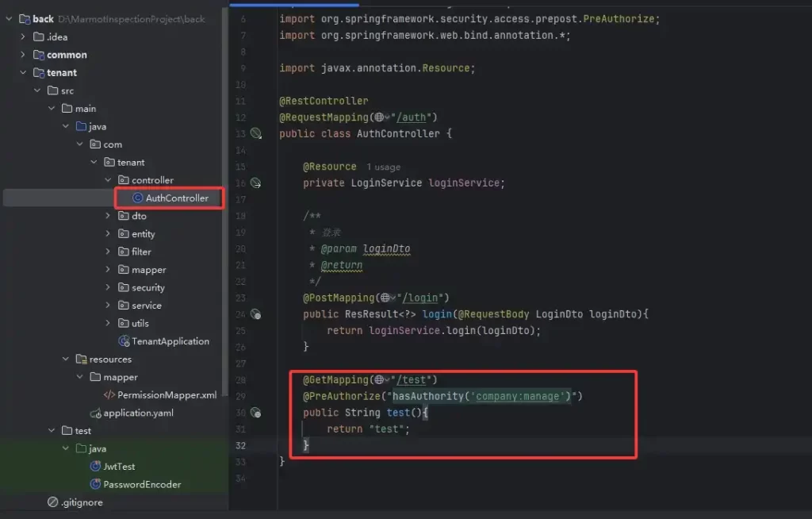This screenshot has width=812, height=519.
Task: Open PermissionMapper.xml file
Action: coord(167,395)
